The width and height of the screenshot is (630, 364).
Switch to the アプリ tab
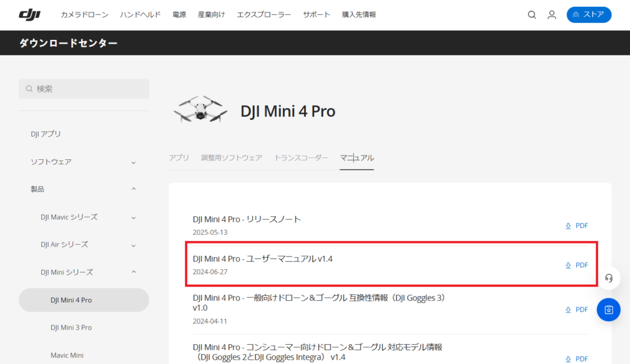[179, 158]
